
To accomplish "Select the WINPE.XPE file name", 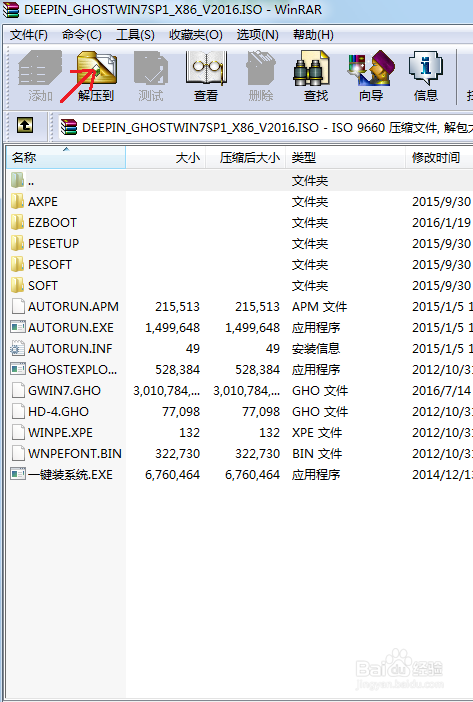I will 60,432.
